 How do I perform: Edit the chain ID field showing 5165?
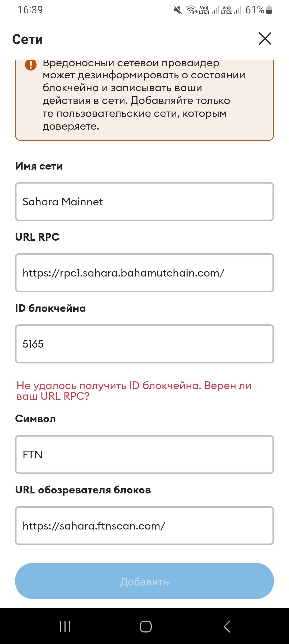coord(144,344)
